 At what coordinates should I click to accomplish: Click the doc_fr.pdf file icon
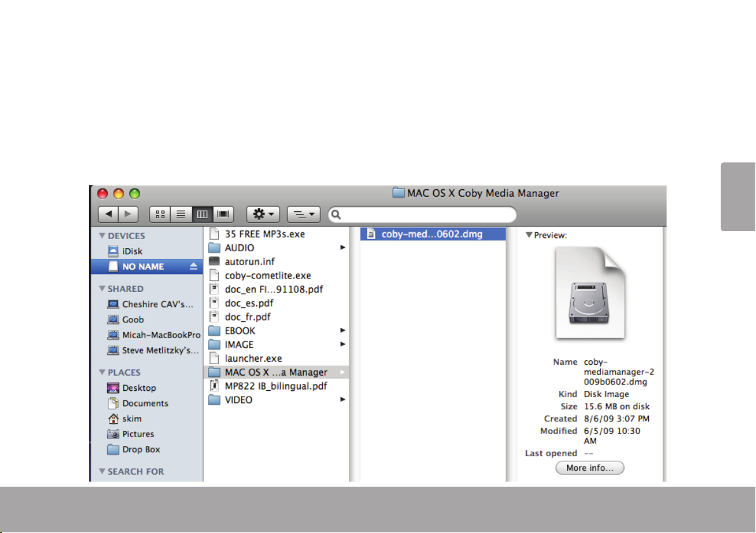[x=214, y=317]
